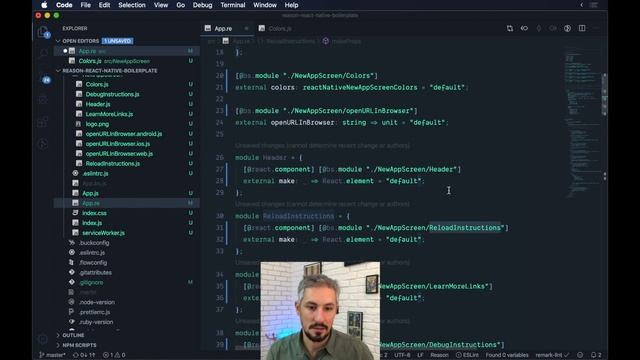Open openURLInBrowser.android.js in the tree

tap(124, 134)
